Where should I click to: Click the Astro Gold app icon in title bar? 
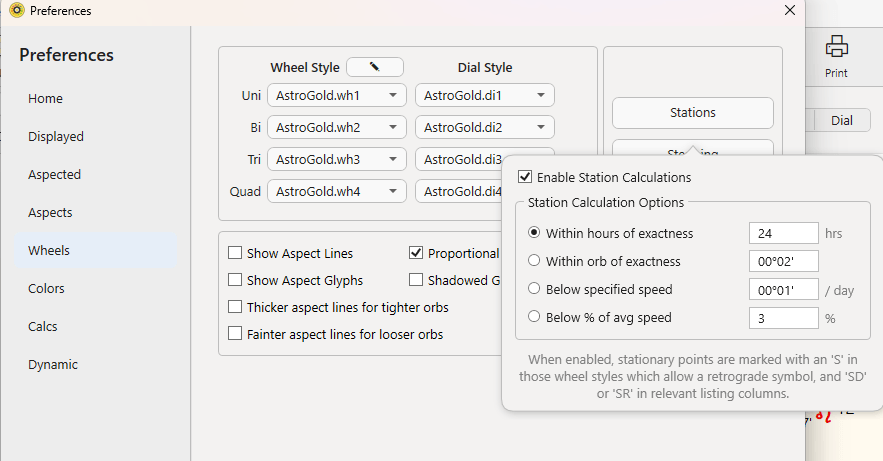17,10
